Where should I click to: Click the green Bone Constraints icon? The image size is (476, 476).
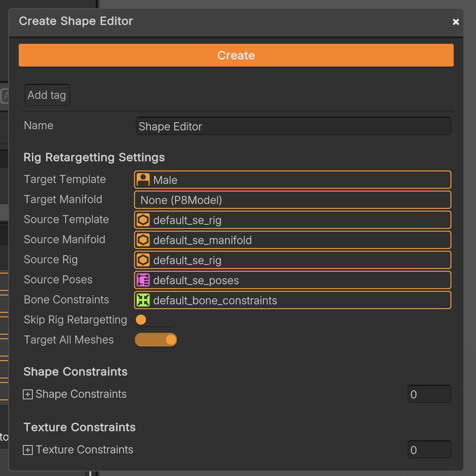tap(143, 300)
